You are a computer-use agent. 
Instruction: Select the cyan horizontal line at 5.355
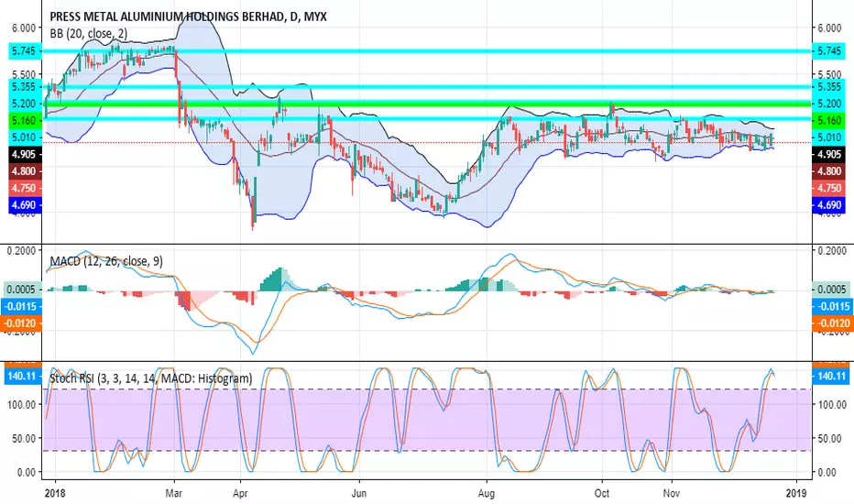pyautogui.click(x=427, y=87)
